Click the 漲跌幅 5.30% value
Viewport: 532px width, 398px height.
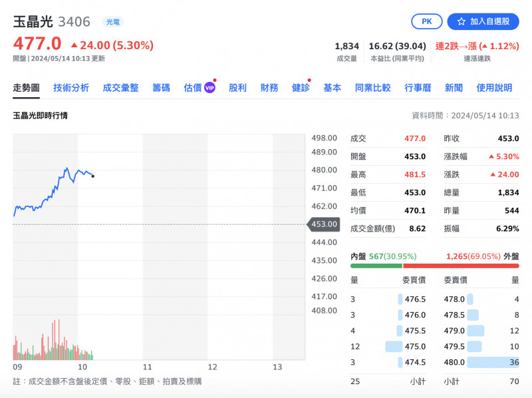pyautogui.click(x=504, y=156)
